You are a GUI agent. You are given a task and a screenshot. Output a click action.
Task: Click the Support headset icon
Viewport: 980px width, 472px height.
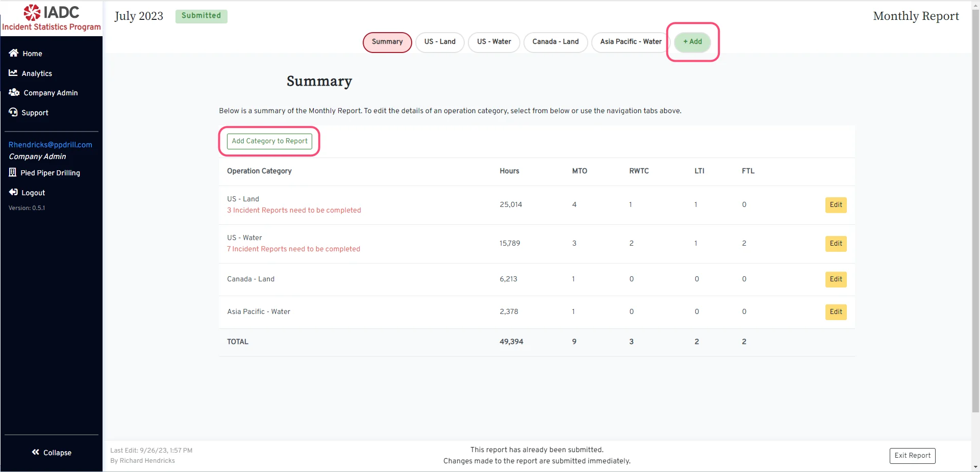pyautogui.click(x=13, y=112)
